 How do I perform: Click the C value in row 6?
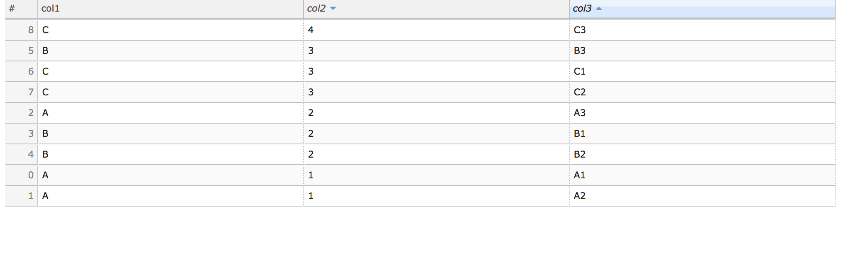(44, 71)
